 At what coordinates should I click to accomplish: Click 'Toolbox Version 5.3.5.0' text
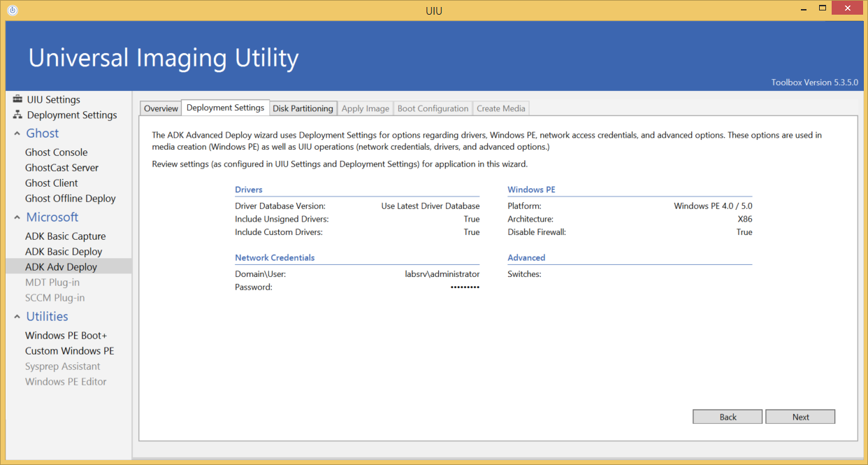814,83
